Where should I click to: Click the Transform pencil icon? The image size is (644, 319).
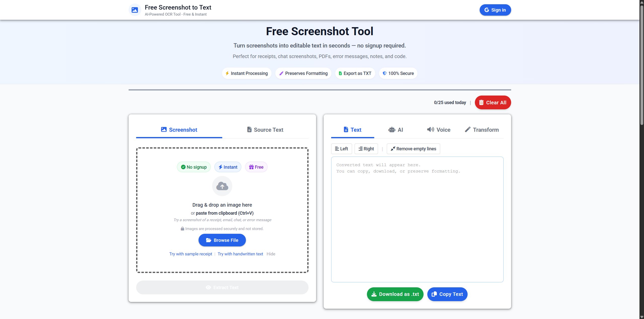click(467, 130)
